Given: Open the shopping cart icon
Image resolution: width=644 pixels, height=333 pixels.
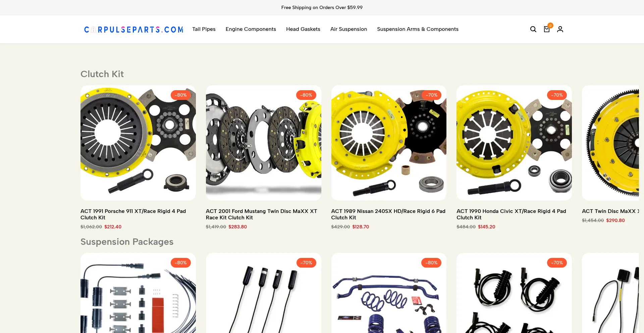Looking at the screenshot, I should pos(547,29).
